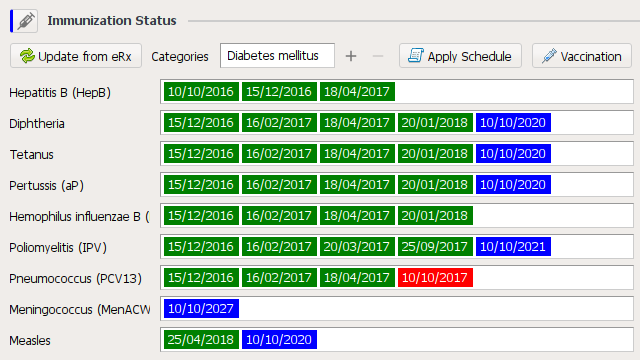
Task: Click the Immunization Status heading
Action: 112,20
